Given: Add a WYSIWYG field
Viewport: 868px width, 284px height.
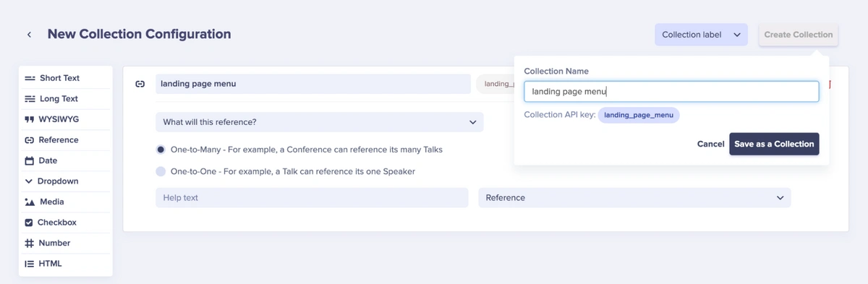Looking at the screenshot, I should point(66,119).
